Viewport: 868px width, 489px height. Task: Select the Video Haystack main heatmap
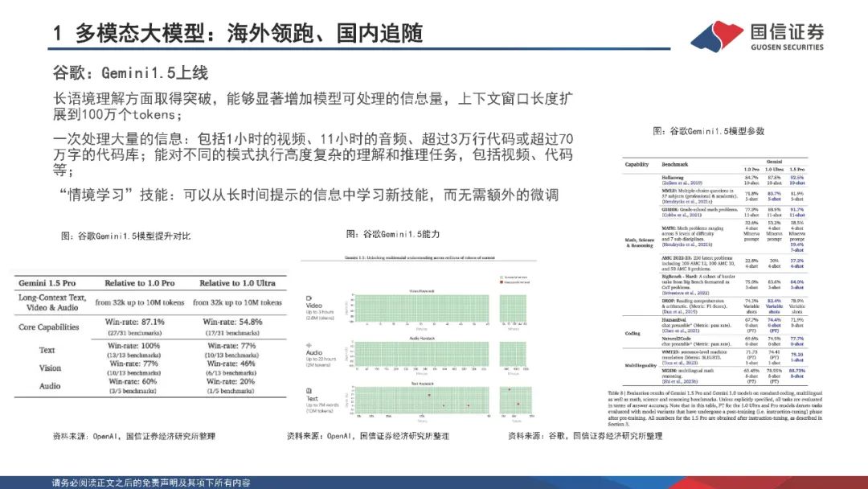pos(422,309)
